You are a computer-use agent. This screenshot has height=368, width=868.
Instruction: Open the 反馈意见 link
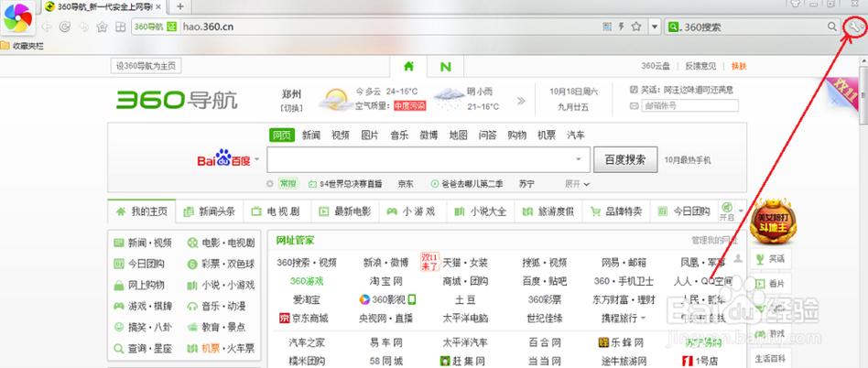700,67
